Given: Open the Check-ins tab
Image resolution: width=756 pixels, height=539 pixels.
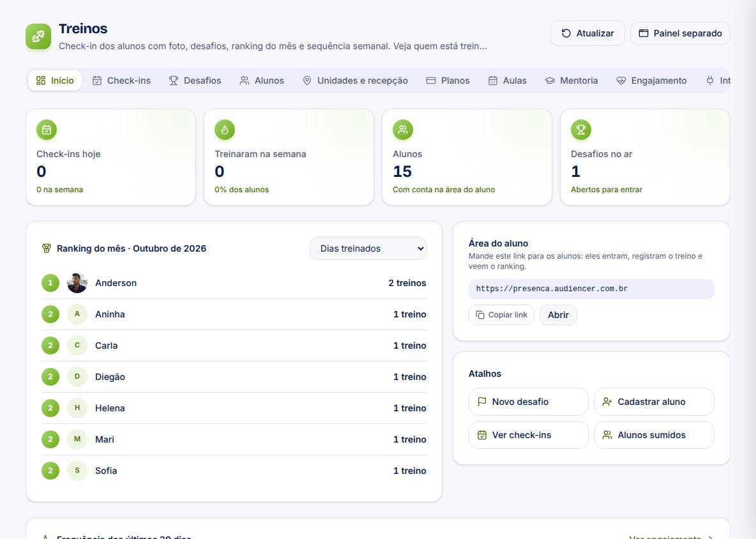Looking at the screenshot, I should [121, 80].
